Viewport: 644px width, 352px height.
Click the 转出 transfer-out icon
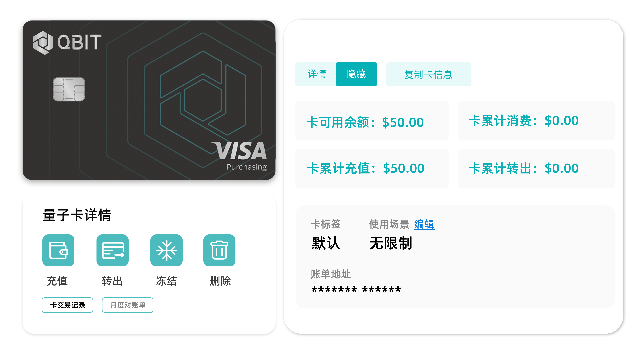(x=112, y=250)
